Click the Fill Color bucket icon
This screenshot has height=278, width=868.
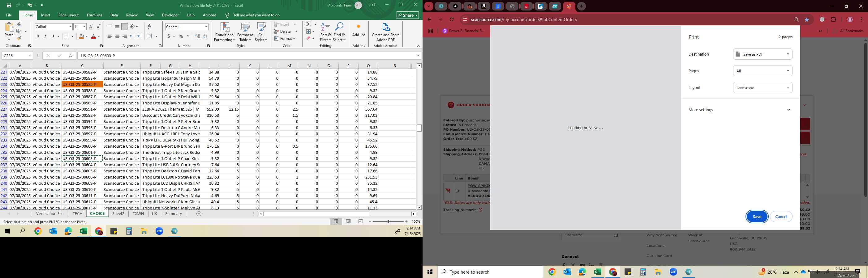(x=81, y=36)
